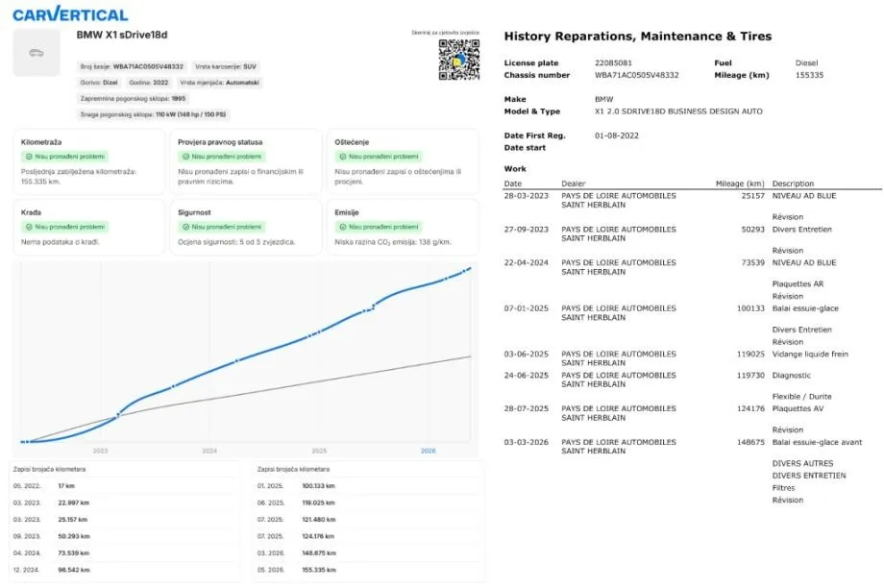Click the work entry dated 27-09-2023
Image resolution: width=884 pixels, height=588 pixels.
[693, 239]
